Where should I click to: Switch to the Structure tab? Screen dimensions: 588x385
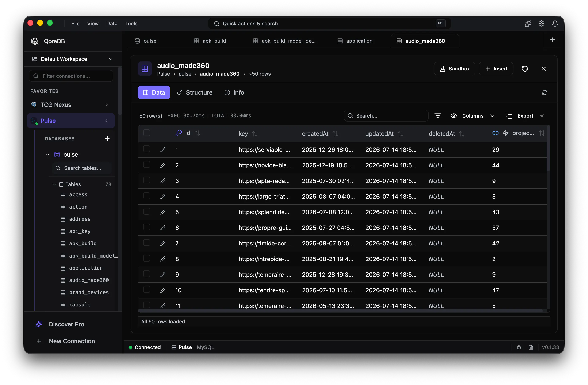[195, 92]
